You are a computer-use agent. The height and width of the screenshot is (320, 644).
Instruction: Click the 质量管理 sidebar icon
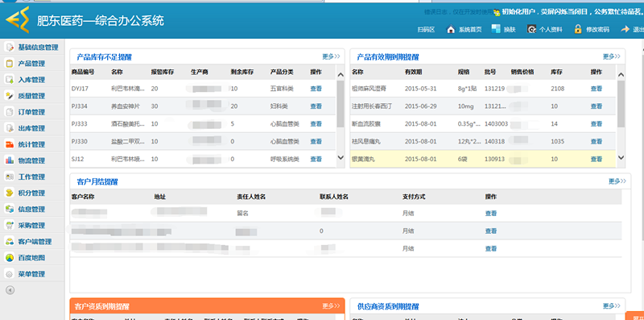(9, 96)
